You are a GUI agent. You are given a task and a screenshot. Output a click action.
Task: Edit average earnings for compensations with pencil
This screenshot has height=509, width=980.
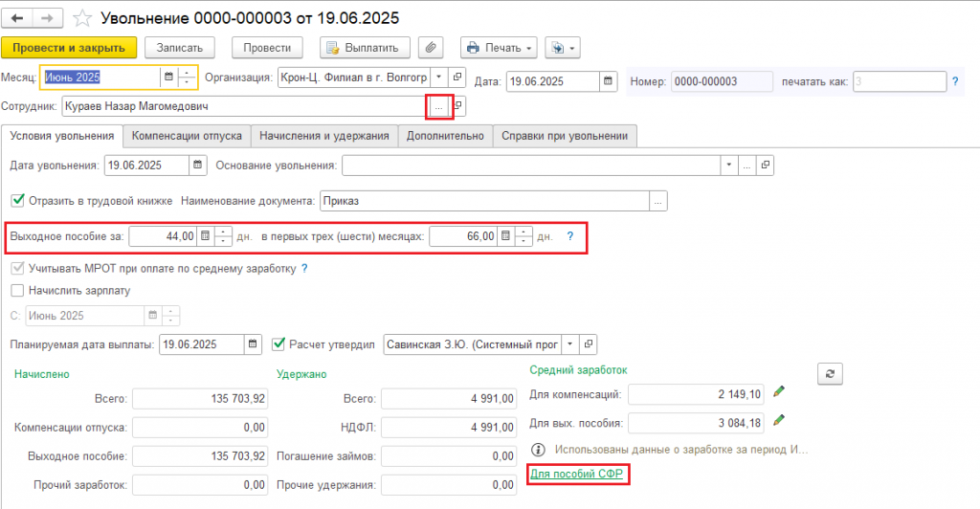tap(780, 392)
